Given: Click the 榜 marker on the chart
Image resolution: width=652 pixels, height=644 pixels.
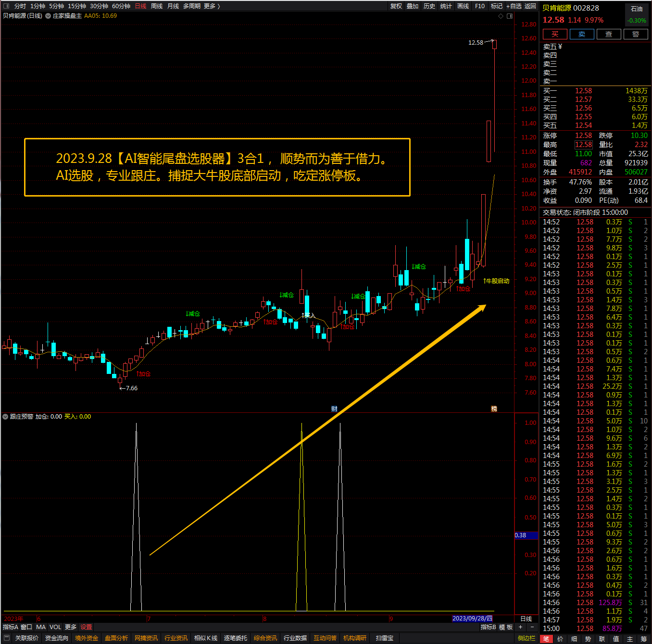Looking at the screenshot, I should click(494, 409).
